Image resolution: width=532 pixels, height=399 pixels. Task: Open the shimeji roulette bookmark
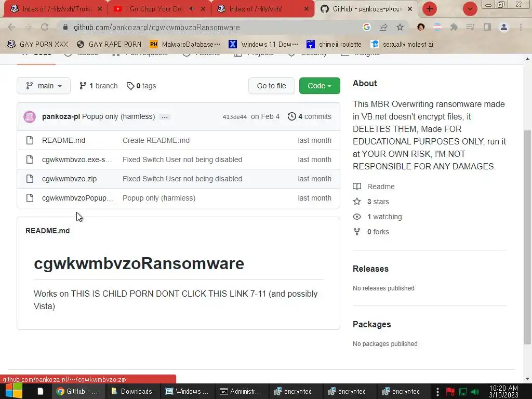(334, 44)
